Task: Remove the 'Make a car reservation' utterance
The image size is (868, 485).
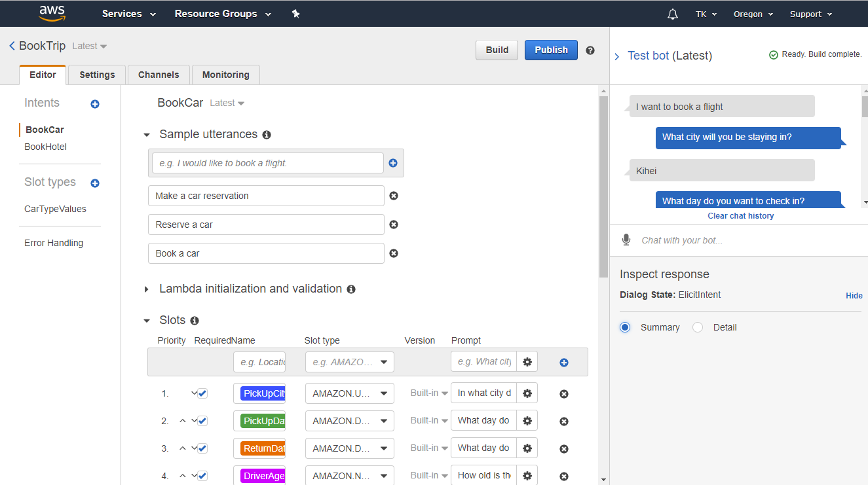Action: click(394, 196)
